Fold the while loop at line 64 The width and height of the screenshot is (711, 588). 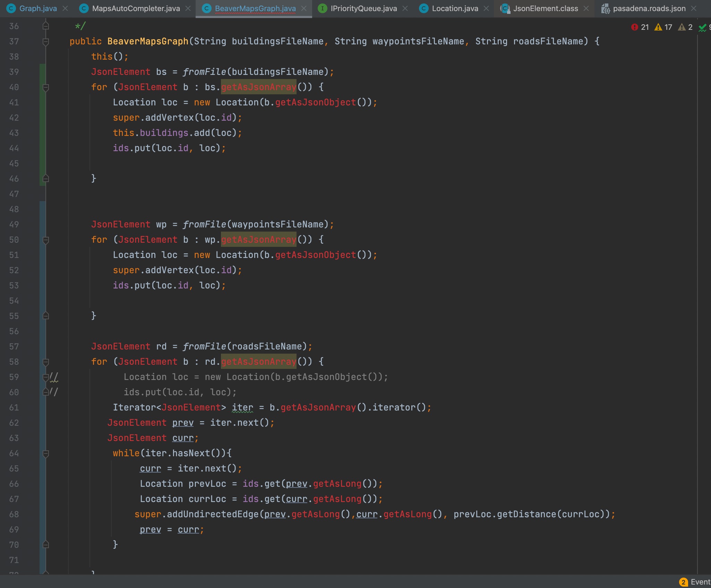pos(45,453)
